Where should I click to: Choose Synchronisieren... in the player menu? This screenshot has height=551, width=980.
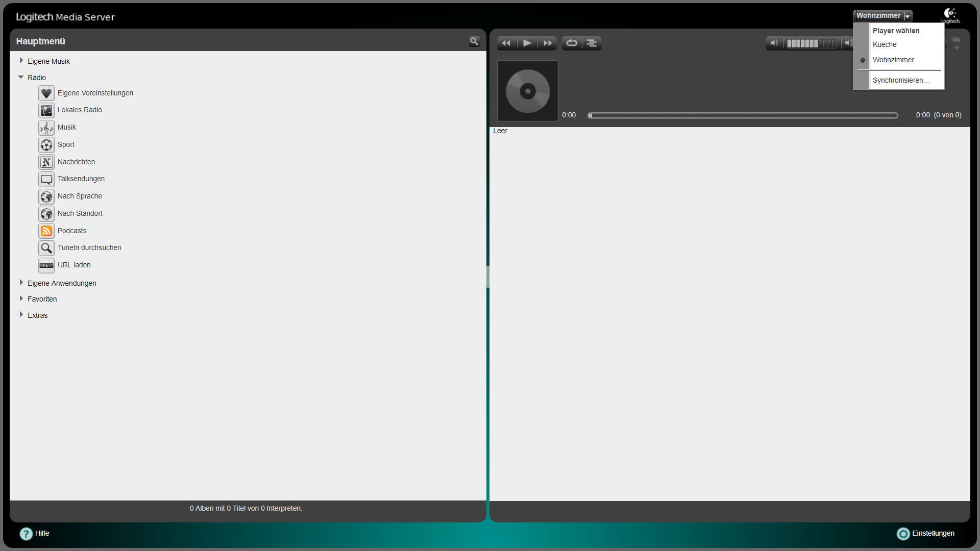click(x=900, y=80)
